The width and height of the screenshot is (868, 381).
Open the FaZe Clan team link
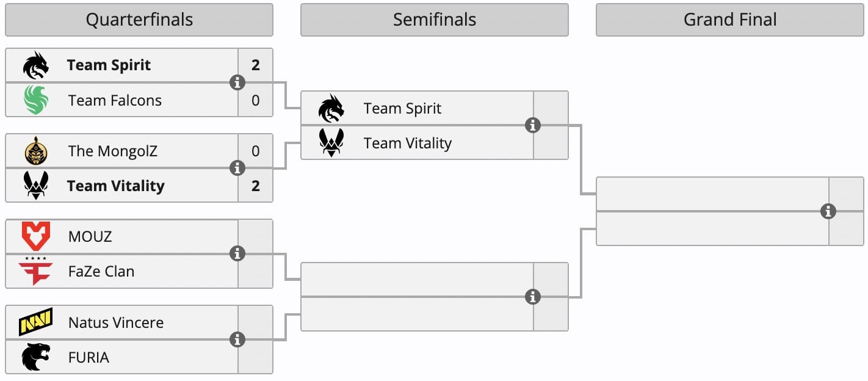pos(101,271)
